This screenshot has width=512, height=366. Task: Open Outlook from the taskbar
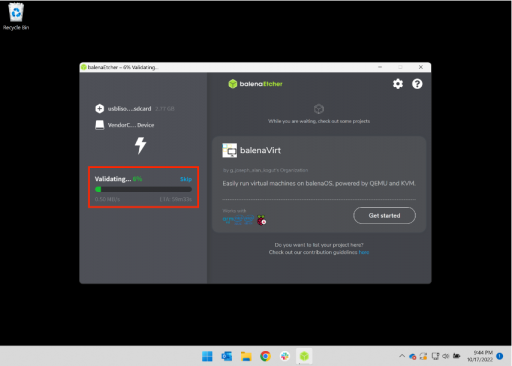[x=227, y=356]
